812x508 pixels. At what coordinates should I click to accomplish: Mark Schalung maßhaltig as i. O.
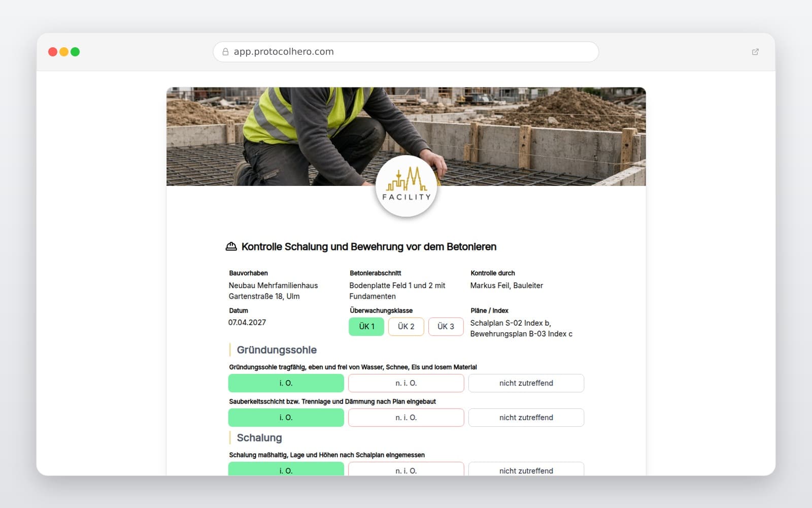[286, 469]
